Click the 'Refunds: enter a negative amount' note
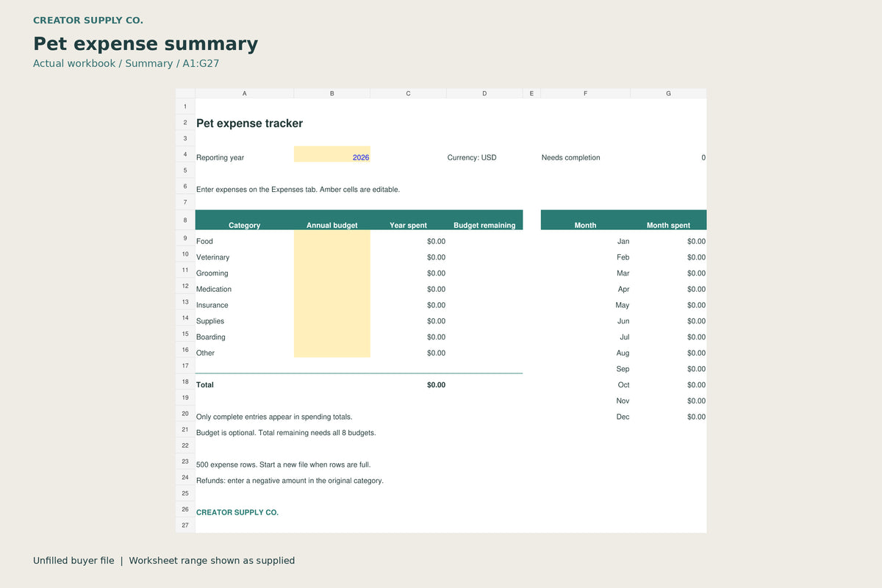Image resolution: width=882 pixels, height=588 pixels. tap(290, 481)
